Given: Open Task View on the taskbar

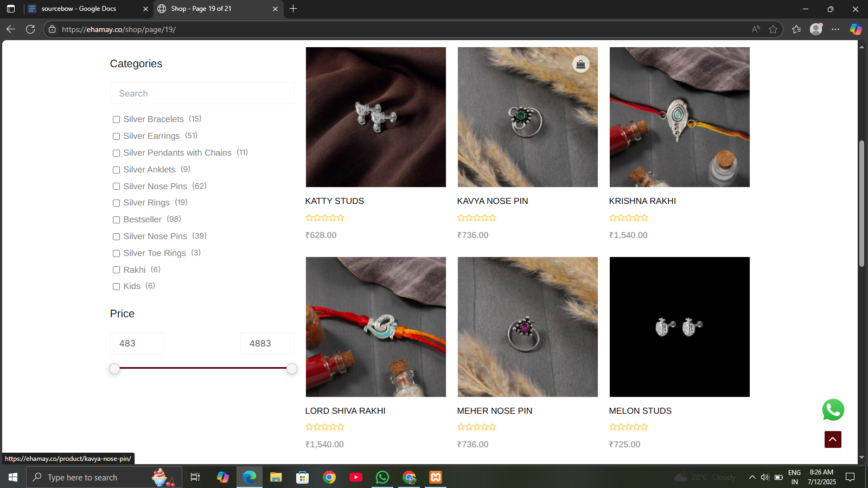Looking at the screenshot, I should (x=195, y=477).
